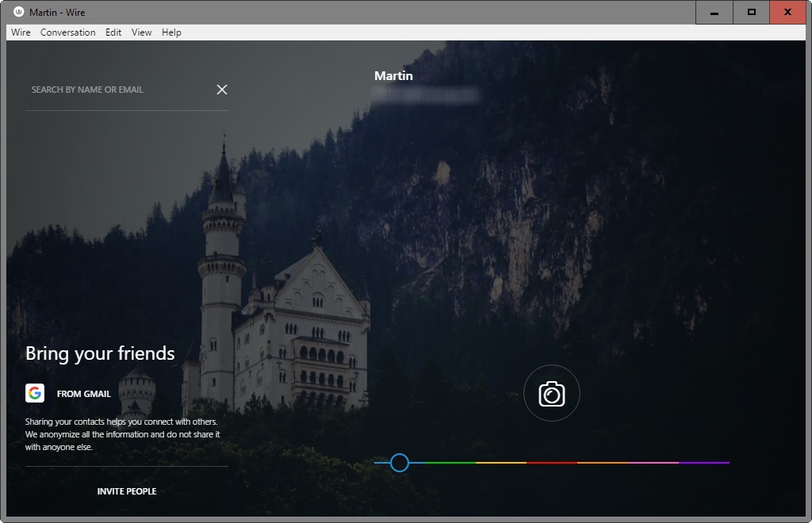Choose the green accent color segment
The width and height of the screenshot is (812, 523).
click(450, 463)
